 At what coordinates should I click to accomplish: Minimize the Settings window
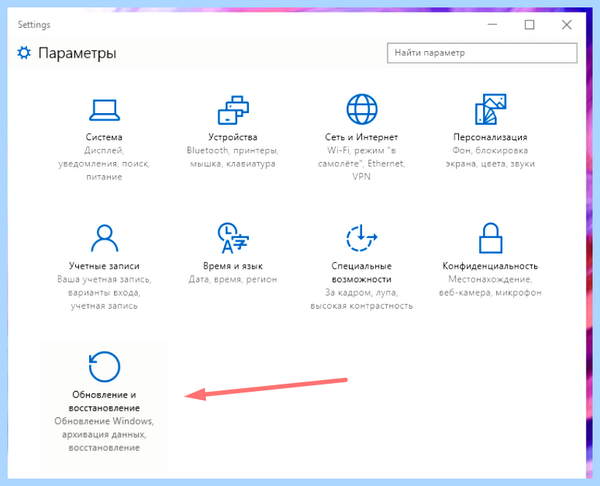point(492,24)
